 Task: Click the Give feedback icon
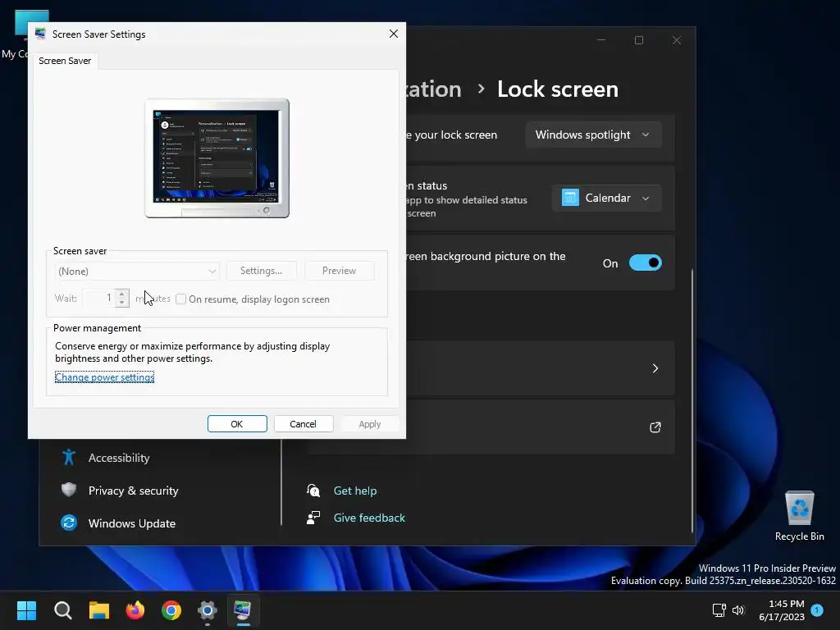click(x=313, y=517)
